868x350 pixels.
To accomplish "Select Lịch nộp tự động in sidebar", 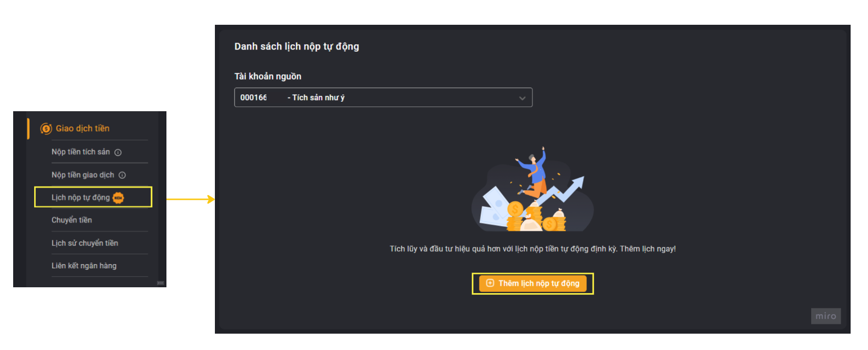I will pos(81,198).
